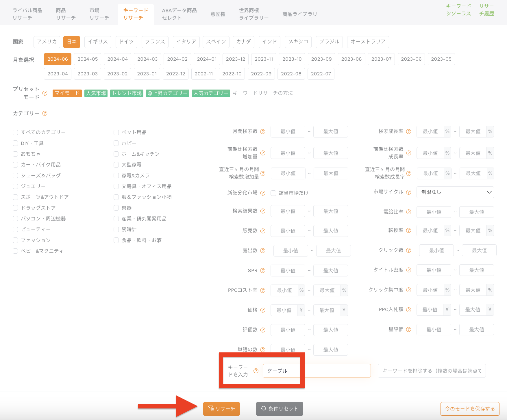This screenshot has height=420, width=507.
Task: Open キーワードリサーチの方法 link
Action: [263, 93]
